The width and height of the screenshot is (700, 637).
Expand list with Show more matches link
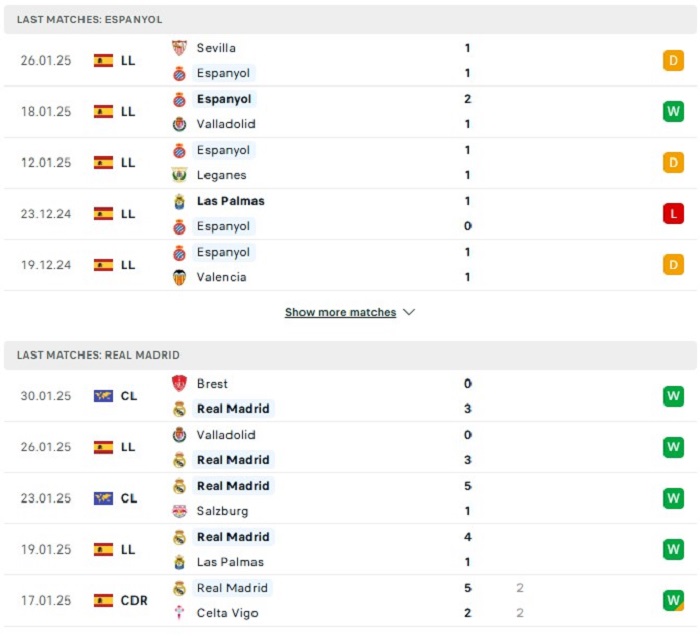point(340,312)
